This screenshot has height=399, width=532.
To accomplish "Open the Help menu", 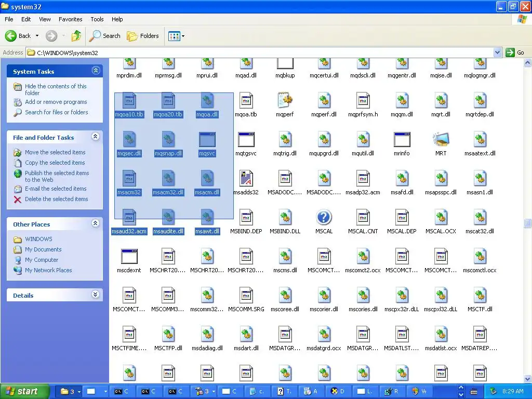I will pos(117,19).
